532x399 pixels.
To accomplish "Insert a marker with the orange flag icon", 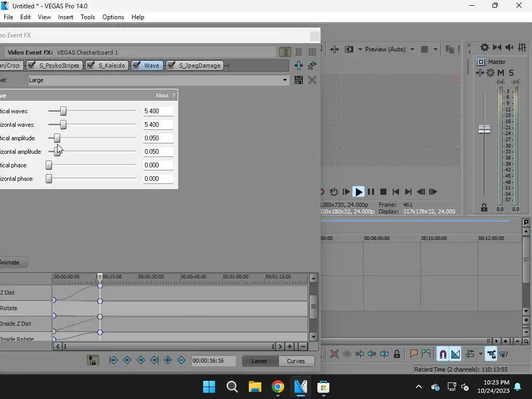I will [414, 354].
